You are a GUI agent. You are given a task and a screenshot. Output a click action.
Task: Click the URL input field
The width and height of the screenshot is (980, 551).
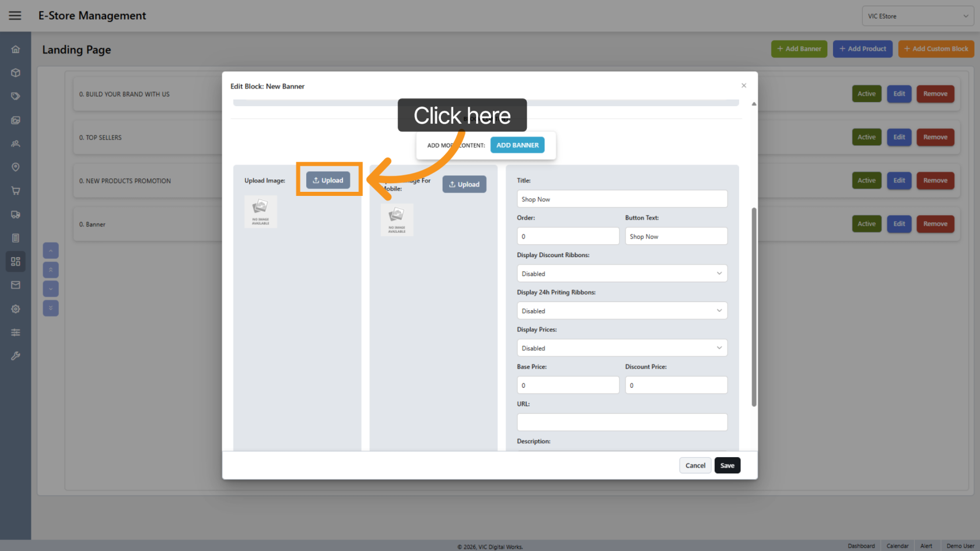point(621,422)
